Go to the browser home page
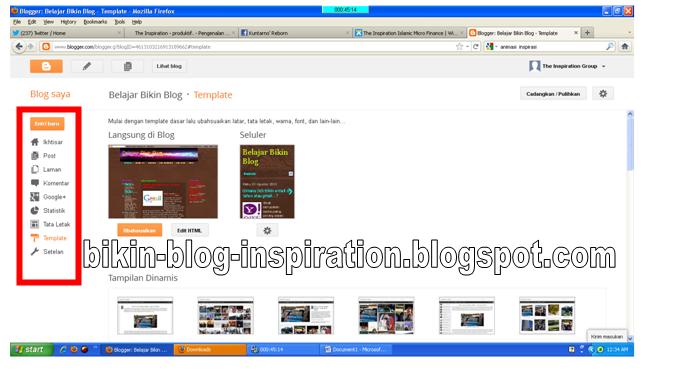 tap(625, 46)
